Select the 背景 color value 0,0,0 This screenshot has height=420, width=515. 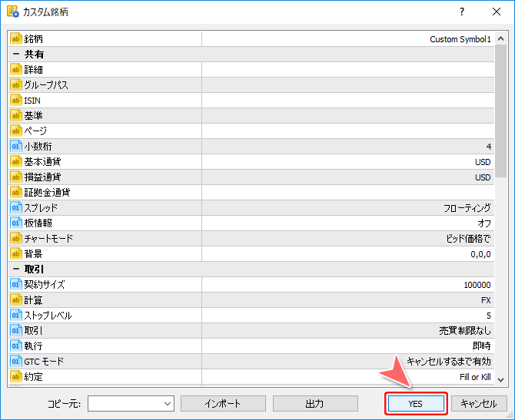[480, 253]
